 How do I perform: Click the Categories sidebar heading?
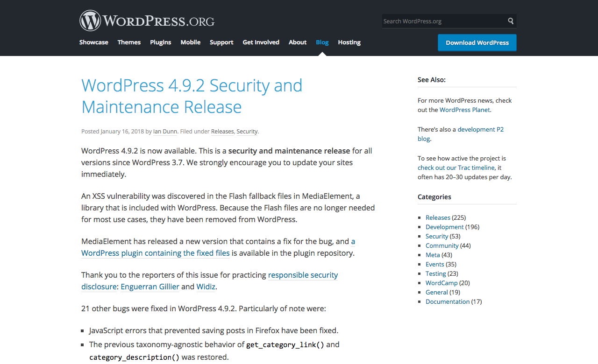[434, 197]
